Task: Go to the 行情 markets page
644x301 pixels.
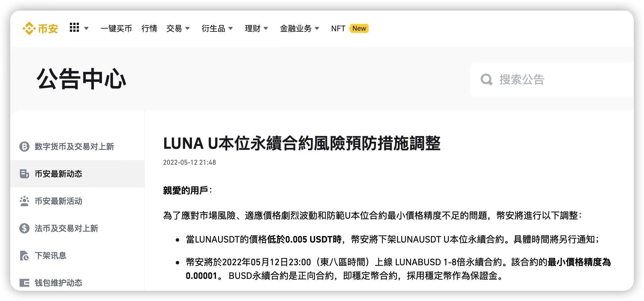Action: coord(149,28)
